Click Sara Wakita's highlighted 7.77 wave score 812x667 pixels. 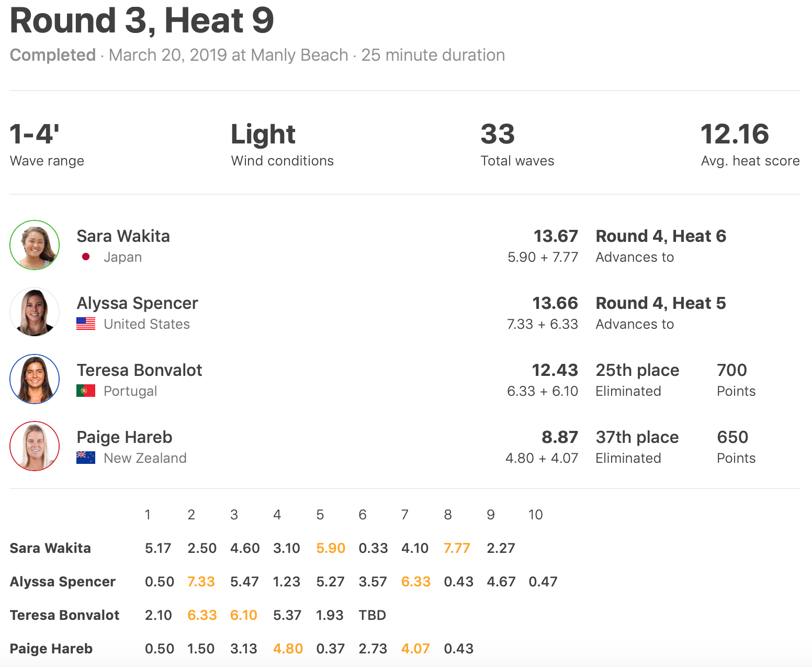tap(457, 548)
